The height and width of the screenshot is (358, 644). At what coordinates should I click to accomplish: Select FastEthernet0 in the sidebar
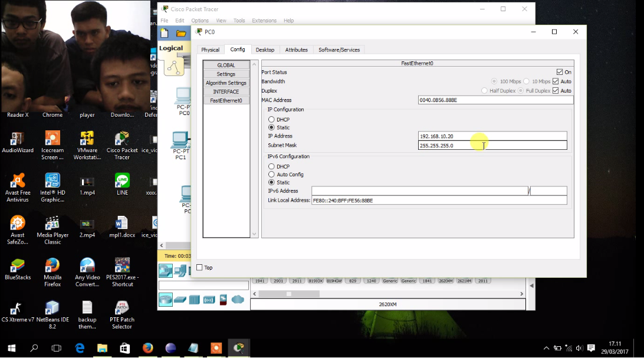tap(226, 101)
